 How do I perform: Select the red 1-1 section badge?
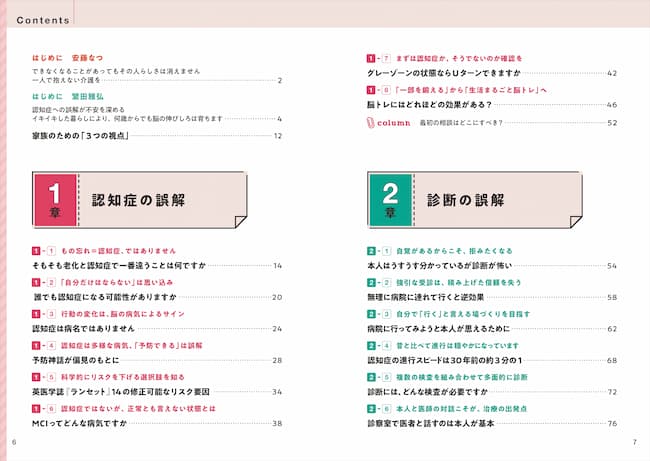click(46, 249)
